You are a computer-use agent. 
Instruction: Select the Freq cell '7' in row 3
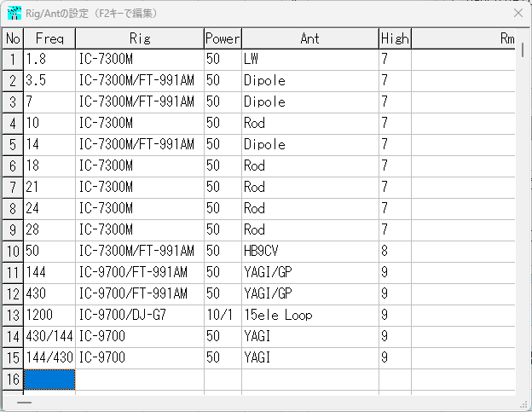[x=49, y=102]
